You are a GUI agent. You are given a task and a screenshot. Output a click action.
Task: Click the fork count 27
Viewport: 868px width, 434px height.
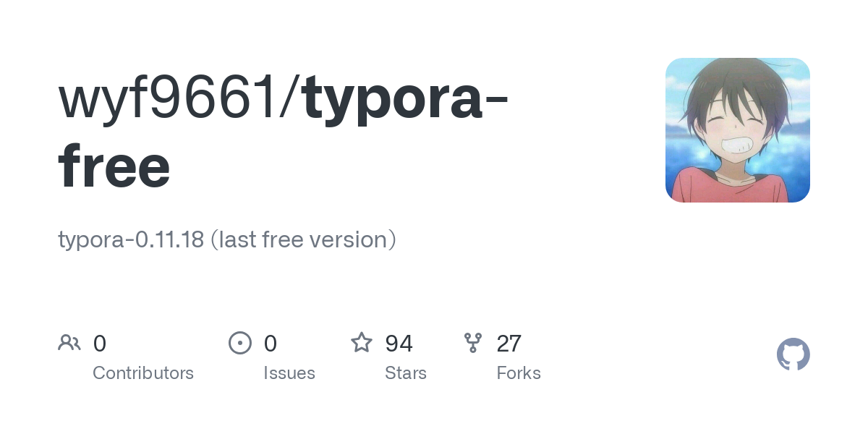(509, 344)
